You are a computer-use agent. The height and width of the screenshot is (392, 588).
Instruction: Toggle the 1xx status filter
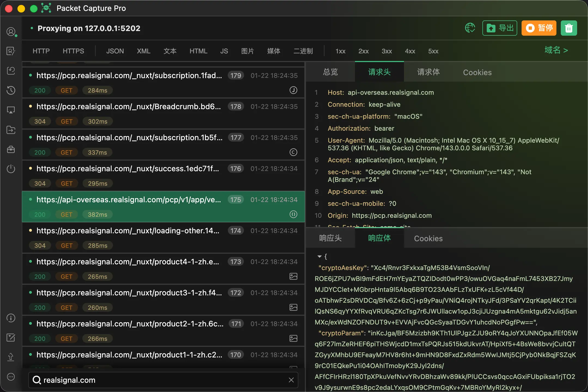pyautogui.click(x=340, y=51)
